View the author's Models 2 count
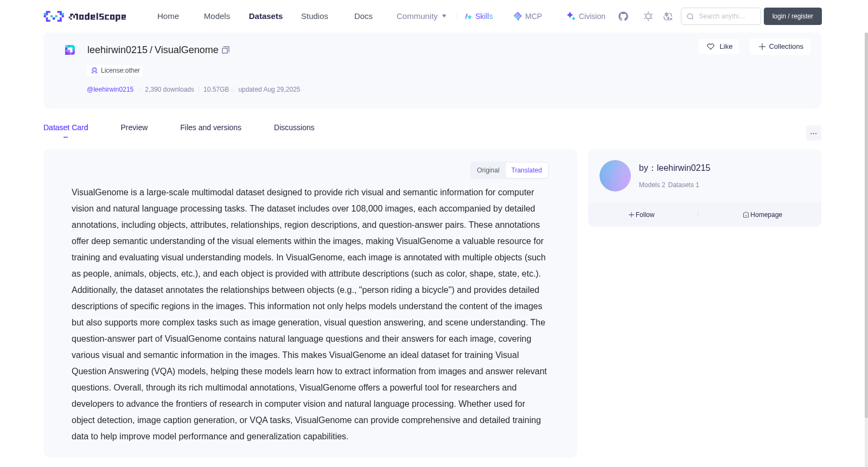The width and height of the screenshot is (868, 467). coord(652,185)
